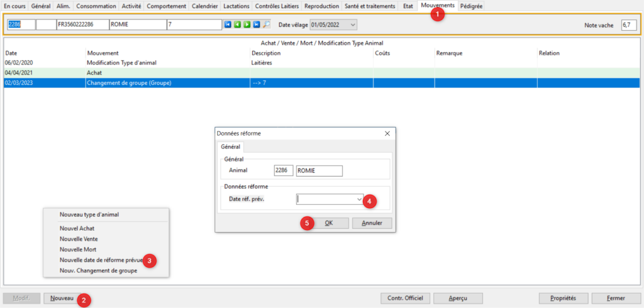Click the Modif. button
Viewport: 644px width, 308px height.
tap(22, 299)
